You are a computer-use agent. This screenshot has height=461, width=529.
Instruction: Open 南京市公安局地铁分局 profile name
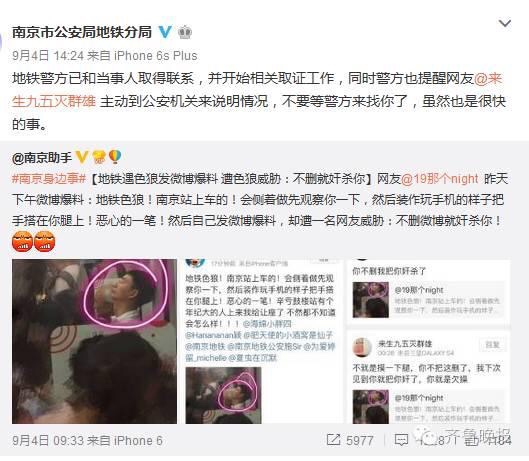(x=82, y=32)
